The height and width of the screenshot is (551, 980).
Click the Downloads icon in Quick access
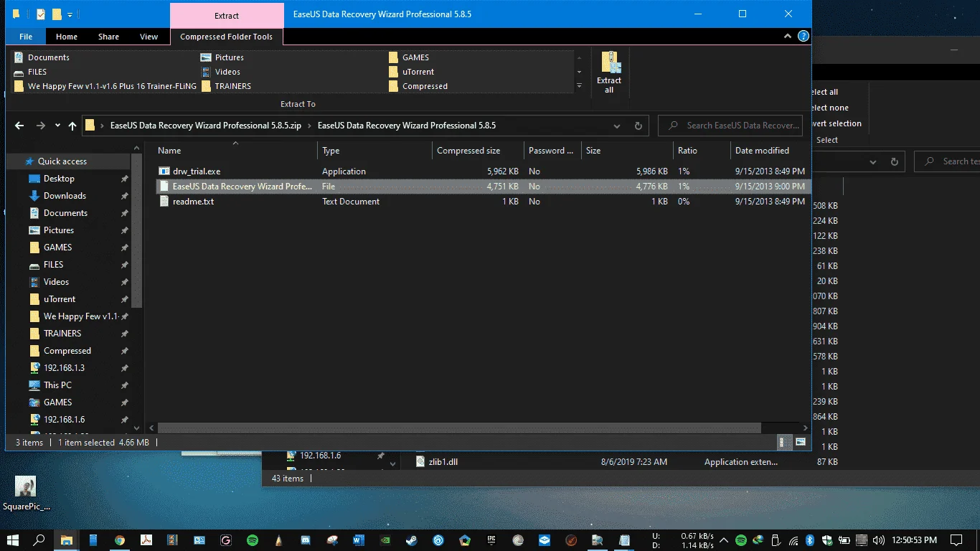[x=34, y=196]
